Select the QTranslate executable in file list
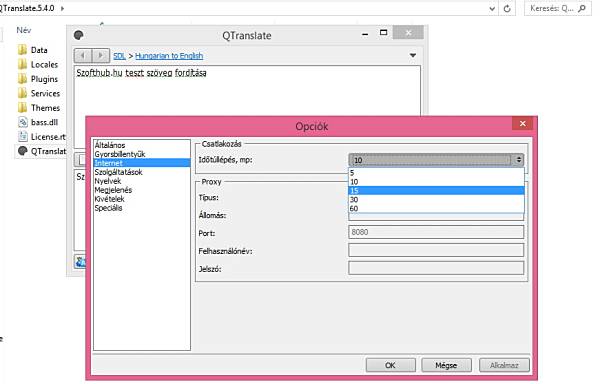The width and height of the screenshot is (600, 384). tap(42, 151)
